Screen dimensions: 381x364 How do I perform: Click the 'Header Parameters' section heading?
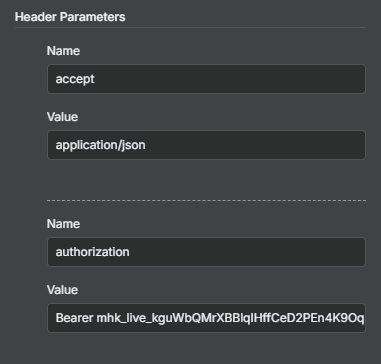coord(70,17)
